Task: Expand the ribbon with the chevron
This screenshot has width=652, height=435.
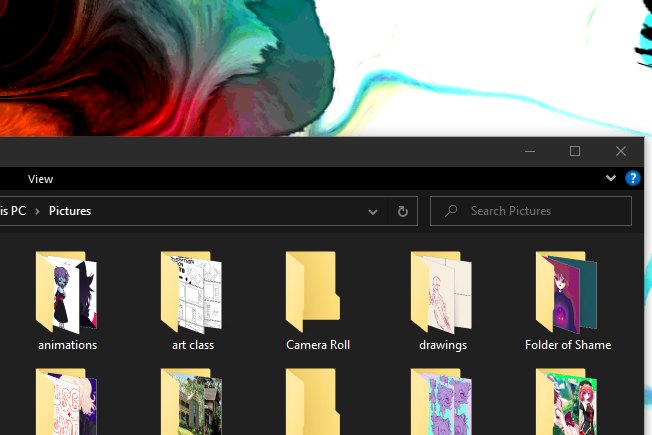Action: 611,179
